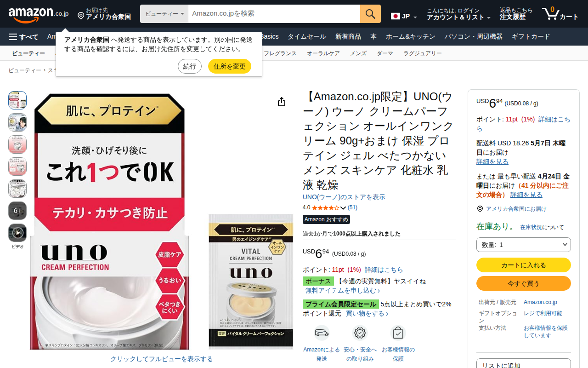Click the orange search magnifier button
Screen dimensions: 588x368
(x=370, y=14)
